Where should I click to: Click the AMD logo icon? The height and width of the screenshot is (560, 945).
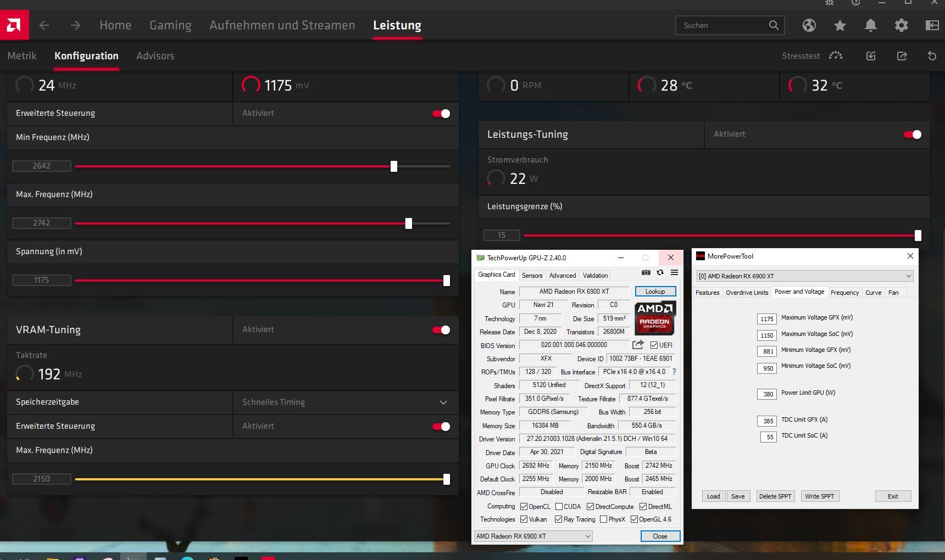14,25
